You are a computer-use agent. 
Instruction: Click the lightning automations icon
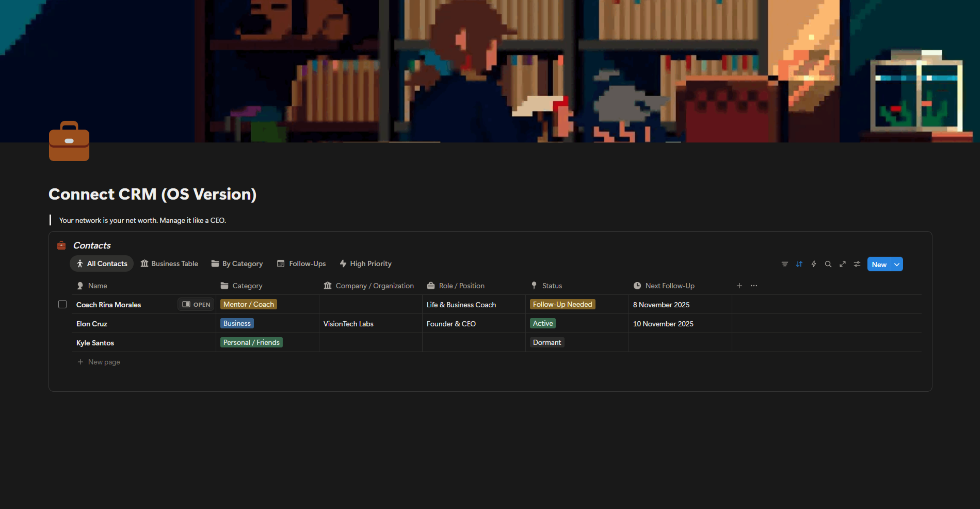[813, 264]
